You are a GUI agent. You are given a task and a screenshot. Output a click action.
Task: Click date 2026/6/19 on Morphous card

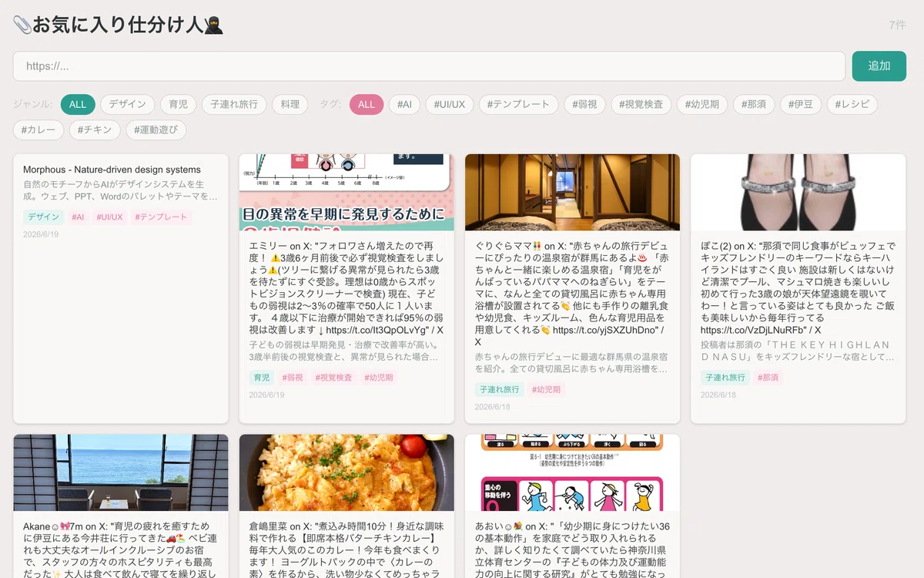[41, 234]
